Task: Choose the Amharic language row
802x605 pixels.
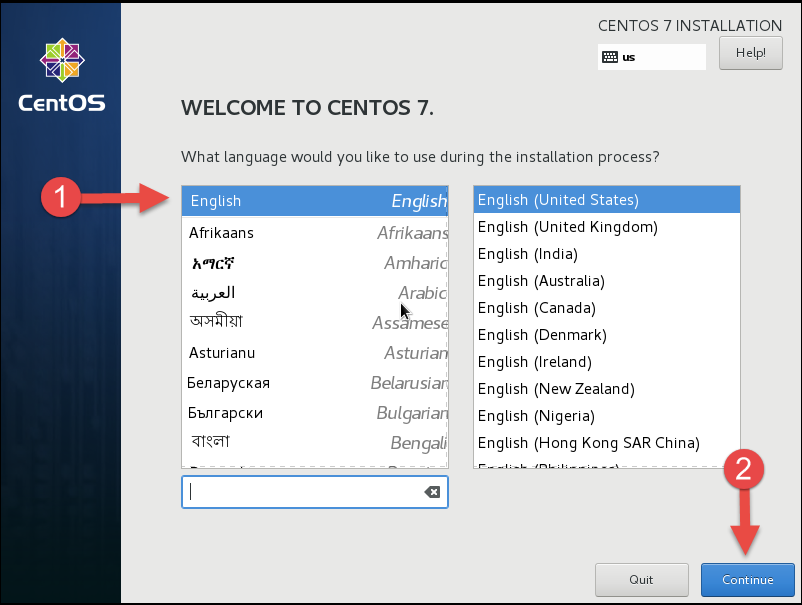Action: tap(315, 263)
